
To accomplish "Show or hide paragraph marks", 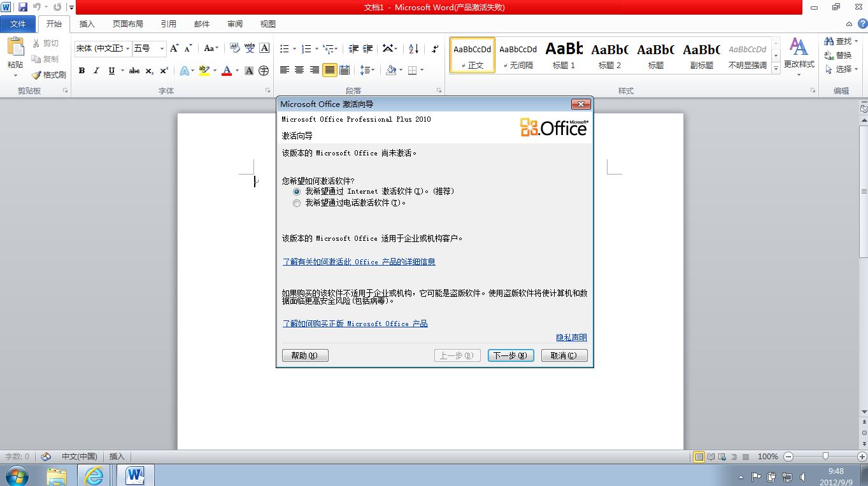I will click(x=435, y=48).
